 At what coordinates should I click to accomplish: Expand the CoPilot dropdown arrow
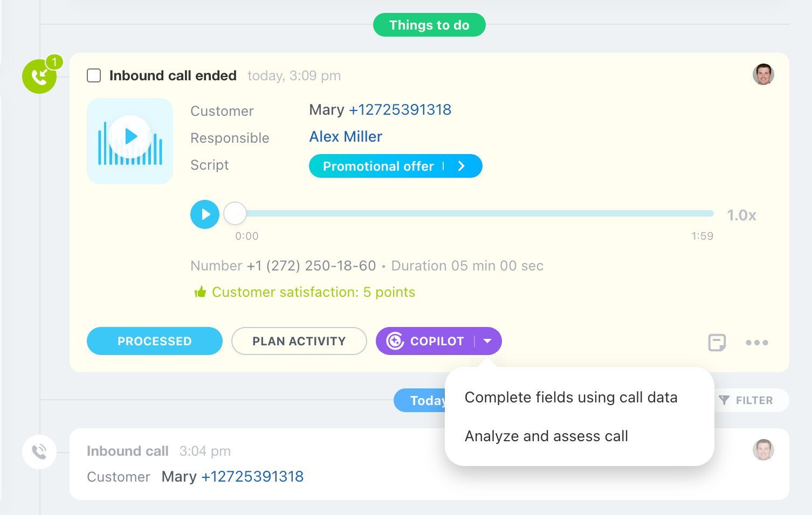click(x=487, y=341)
